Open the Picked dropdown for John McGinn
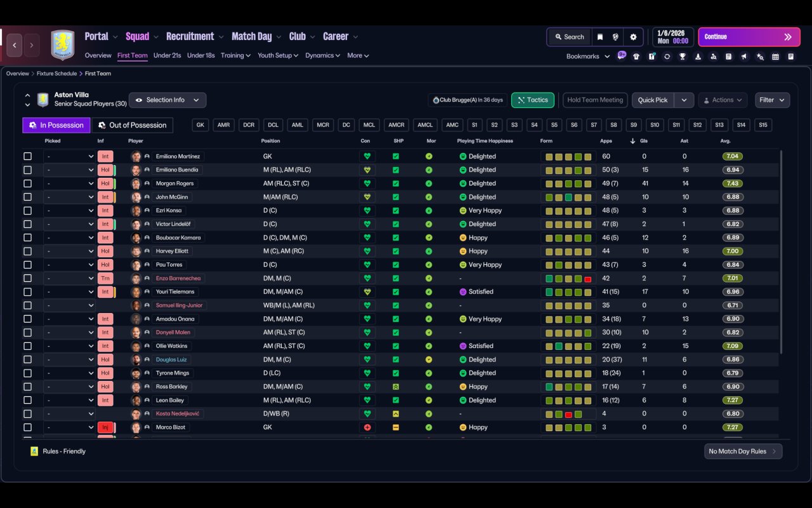This screenshot has width=812, height=508. (x=69, y=197)
